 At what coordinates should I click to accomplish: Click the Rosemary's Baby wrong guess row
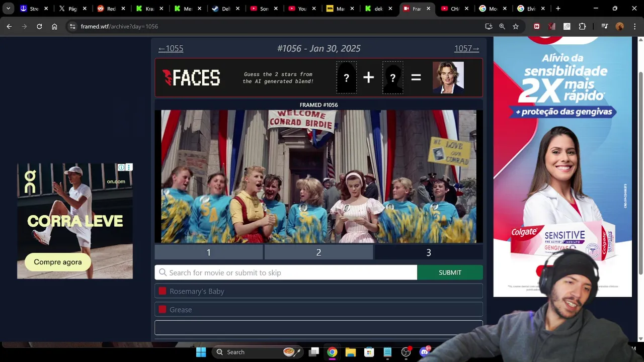point(318,291)
